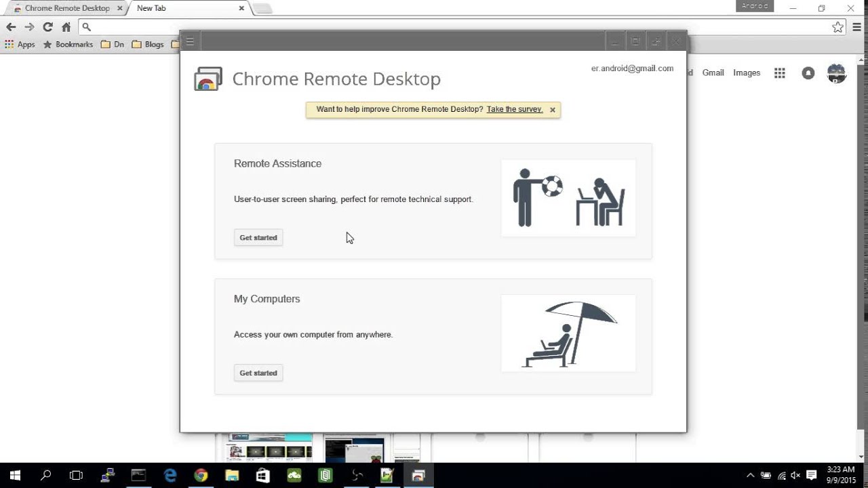Screen dimensions: 868x488
Task: Open the network computers taskbar app
Action: [107, 476]
